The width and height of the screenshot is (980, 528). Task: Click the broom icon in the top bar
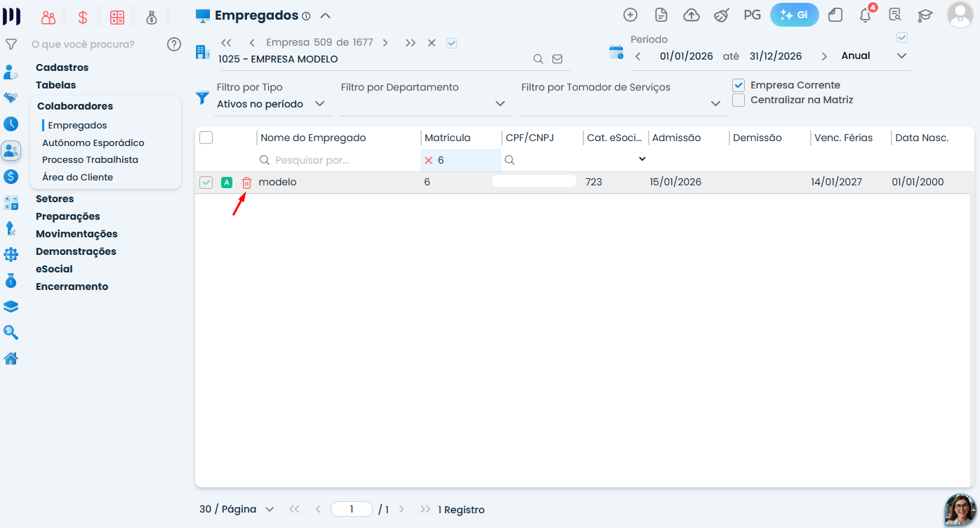pyautogui.click(x=722, y=15)
